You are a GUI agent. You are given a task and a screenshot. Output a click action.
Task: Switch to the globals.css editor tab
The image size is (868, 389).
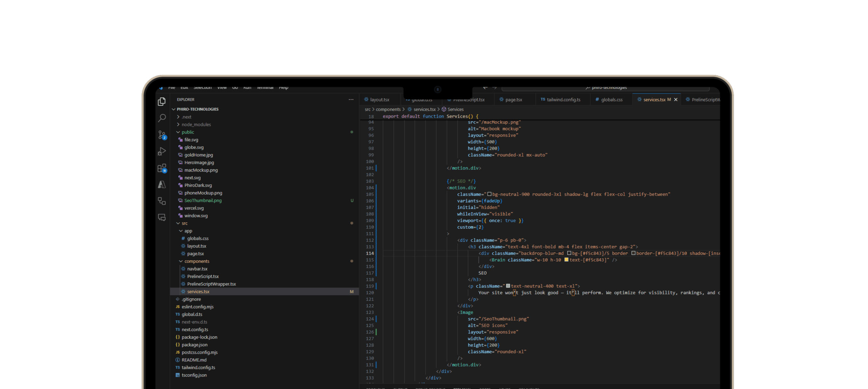[x=611, y=100]
